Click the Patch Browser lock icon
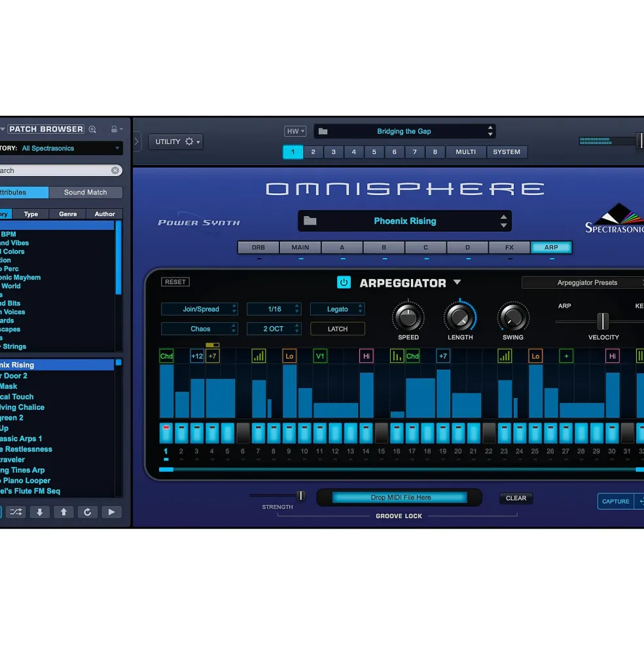This screenshot has height=645, width=644. pos(114,129)
